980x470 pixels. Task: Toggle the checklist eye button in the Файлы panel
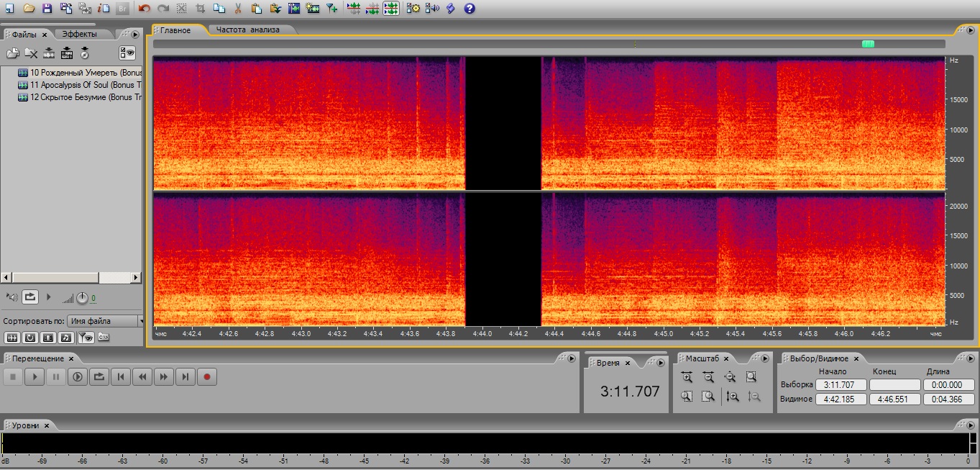click(127, 53)
